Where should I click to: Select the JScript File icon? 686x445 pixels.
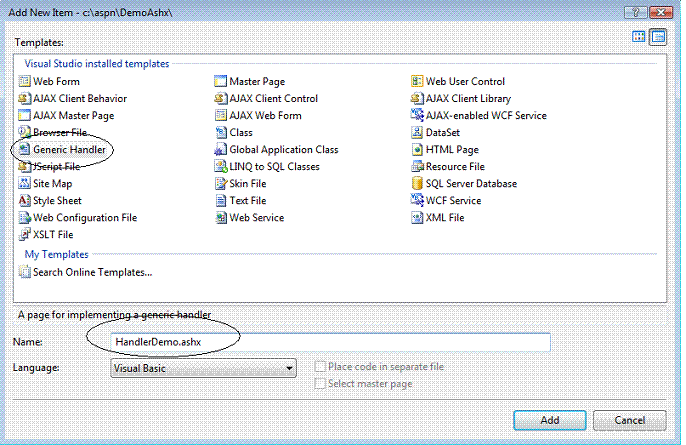click(x=24, y=166)
